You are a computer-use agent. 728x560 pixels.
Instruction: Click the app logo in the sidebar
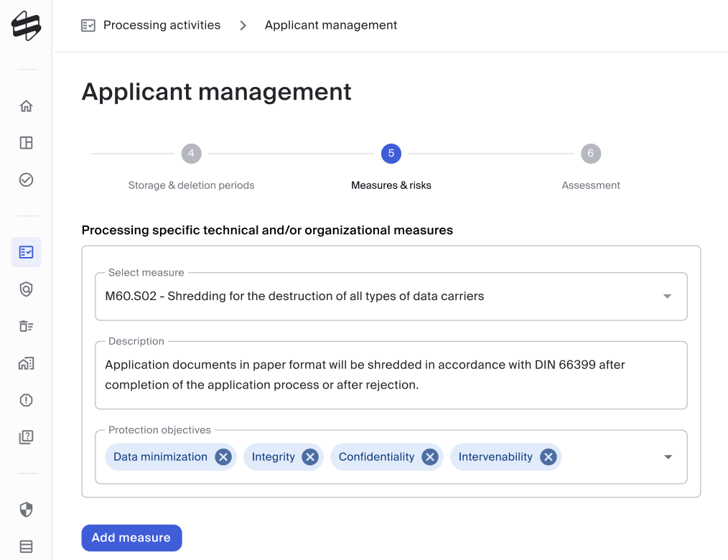(26, 26)
